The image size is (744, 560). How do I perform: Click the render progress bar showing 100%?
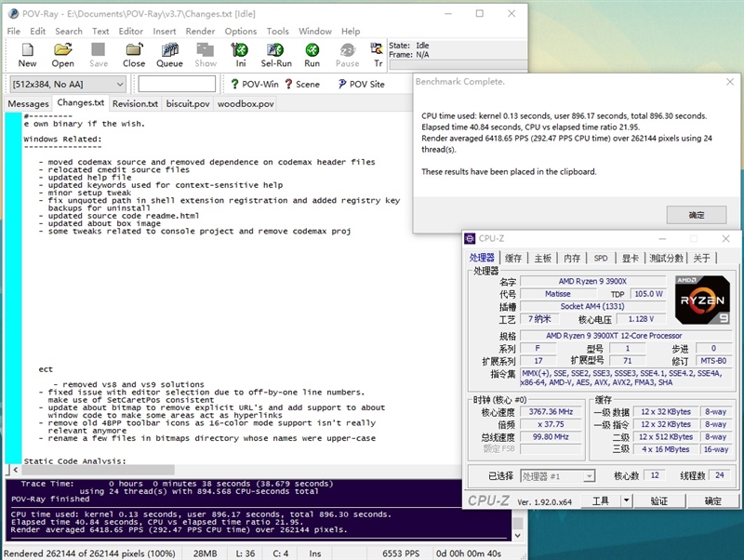[x=88, y=549]
